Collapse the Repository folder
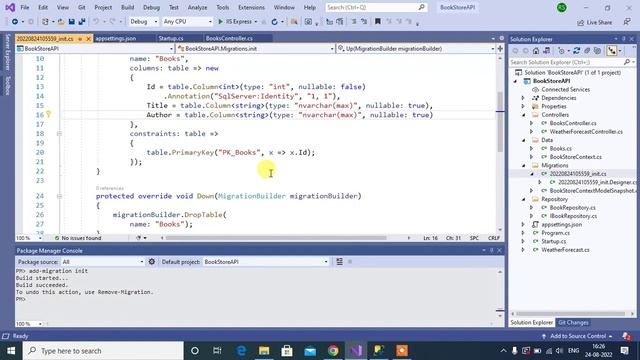Screen dimensions: 640x360 coord(523,199)
